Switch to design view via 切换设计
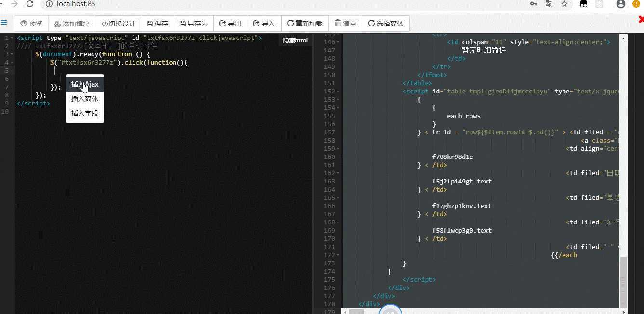This screenshot has width=644, height=314. pos(118,24)
